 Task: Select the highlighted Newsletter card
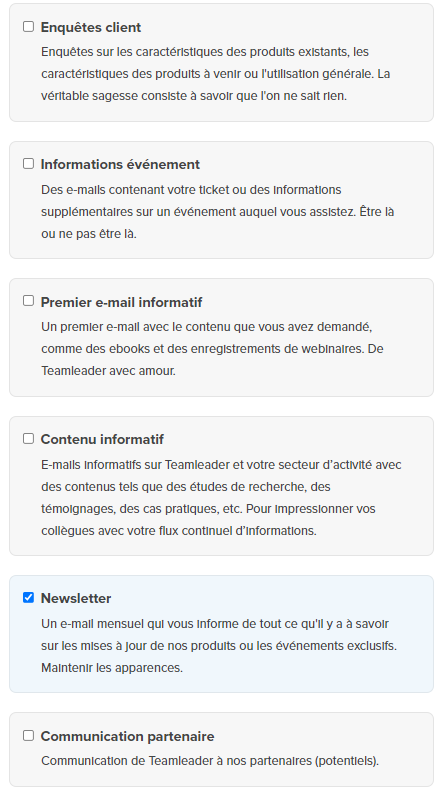[221, 634]
